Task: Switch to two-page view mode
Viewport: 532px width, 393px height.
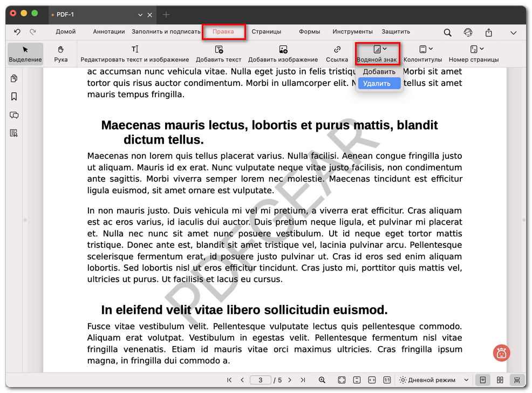Action: point(500,380)
